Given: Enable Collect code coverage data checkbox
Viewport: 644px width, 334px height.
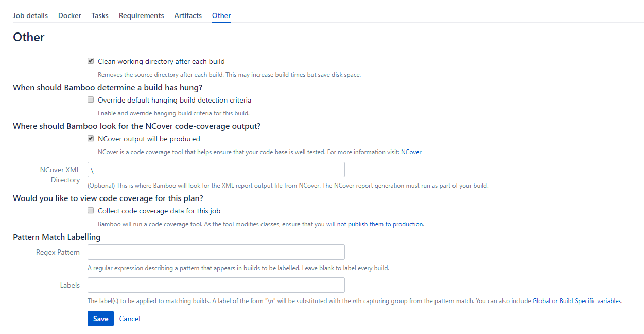Looking at the screenshot, I should click(91, 210).
